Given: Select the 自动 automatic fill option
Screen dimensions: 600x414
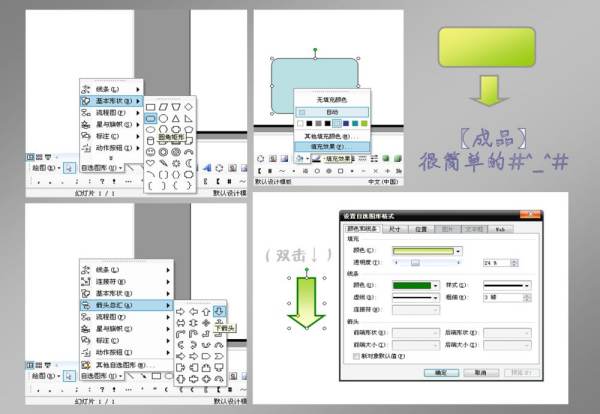Looking at the screenshot, I should pos(332,112).
